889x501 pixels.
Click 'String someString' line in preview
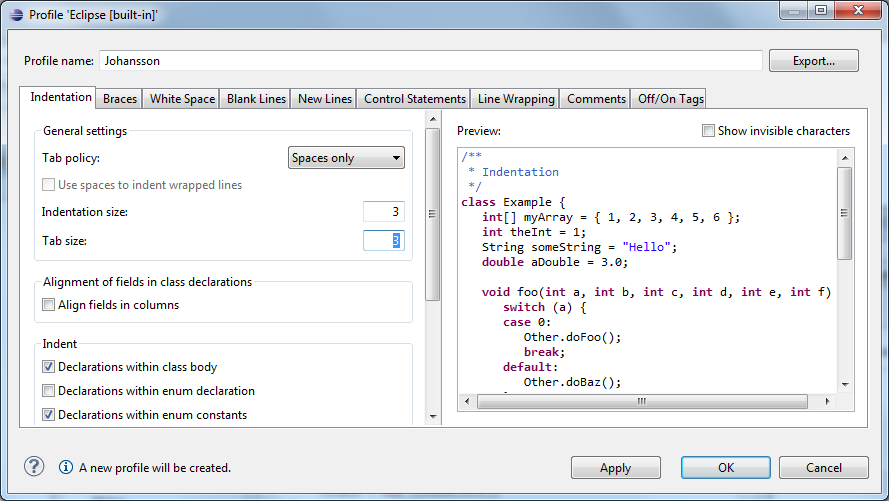(579, 247)
